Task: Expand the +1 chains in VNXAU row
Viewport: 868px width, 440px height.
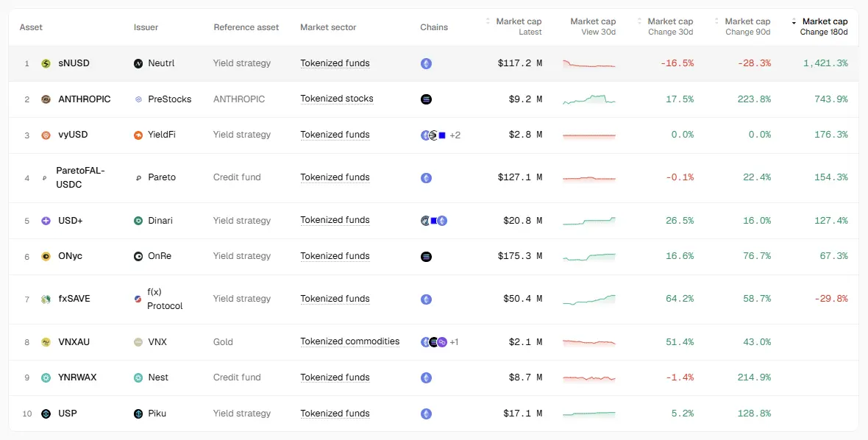Action: [454, 342]
